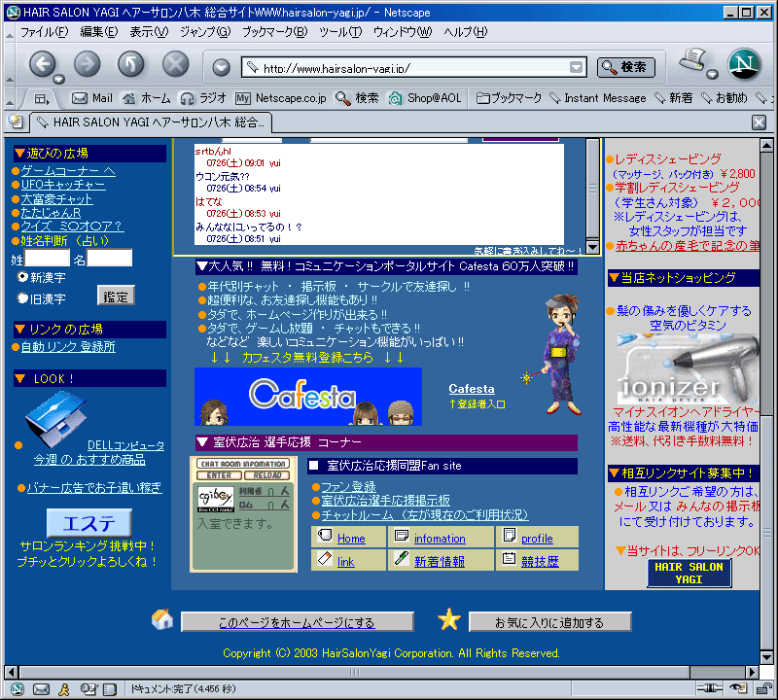Select the 旧漢字 radio button
The width and height of the screenshot is (778, 700).
22,298
